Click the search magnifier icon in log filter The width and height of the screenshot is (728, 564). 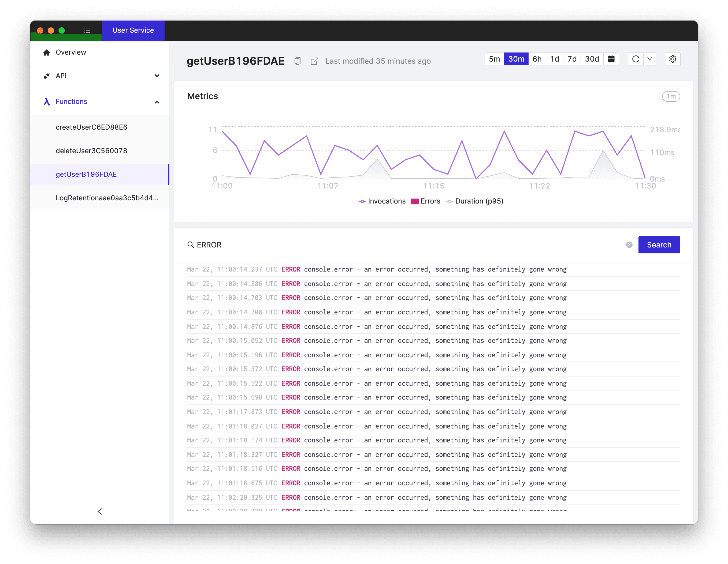(191, 244)
